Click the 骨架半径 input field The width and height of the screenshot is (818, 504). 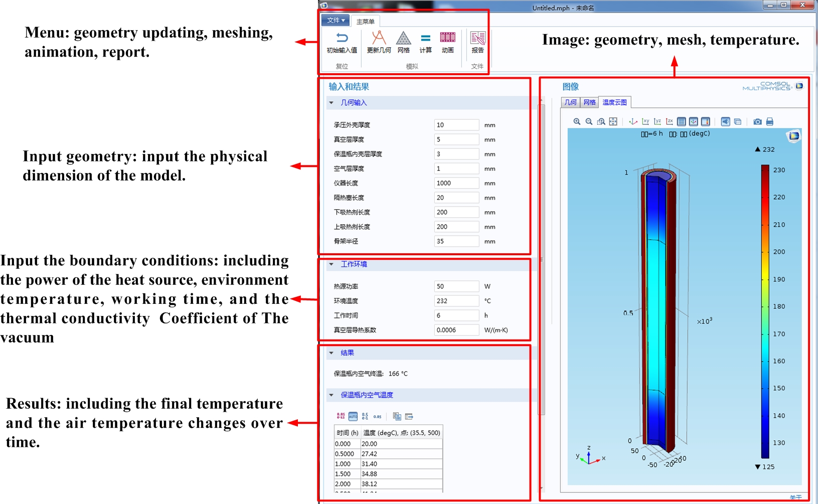pyautogui.click(x=456, y=241)
